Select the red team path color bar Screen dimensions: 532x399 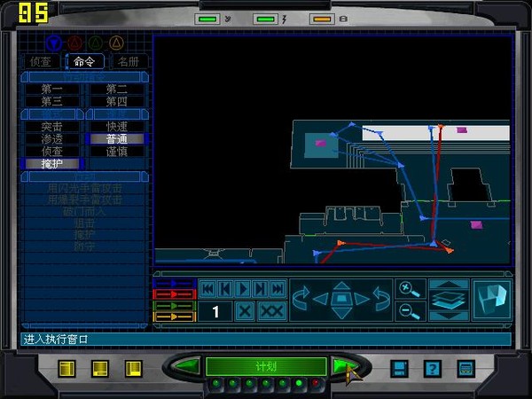pyautogui.click(x=174, y=293)
